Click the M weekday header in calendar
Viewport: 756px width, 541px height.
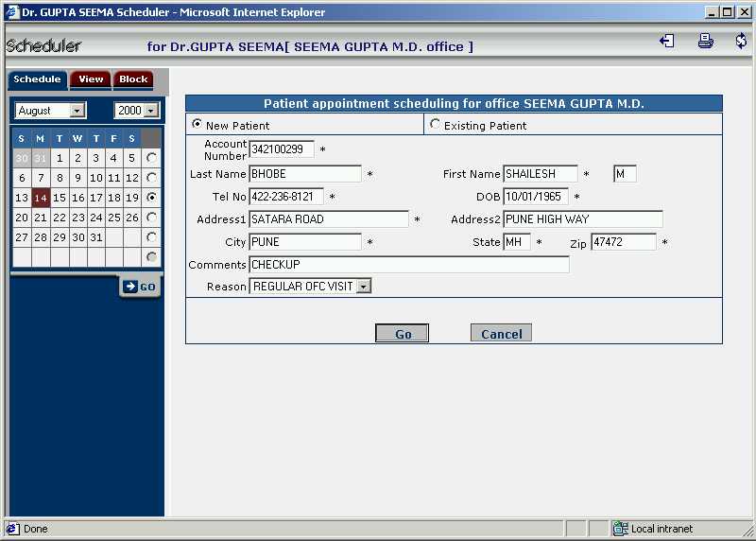click(x=41, y=138)
